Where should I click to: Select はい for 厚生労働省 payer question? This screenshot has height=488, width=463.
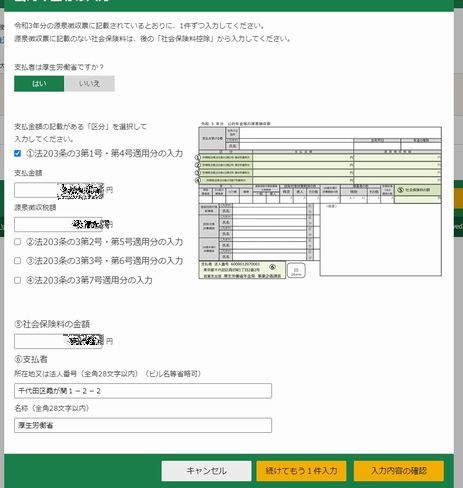[39, 84]
